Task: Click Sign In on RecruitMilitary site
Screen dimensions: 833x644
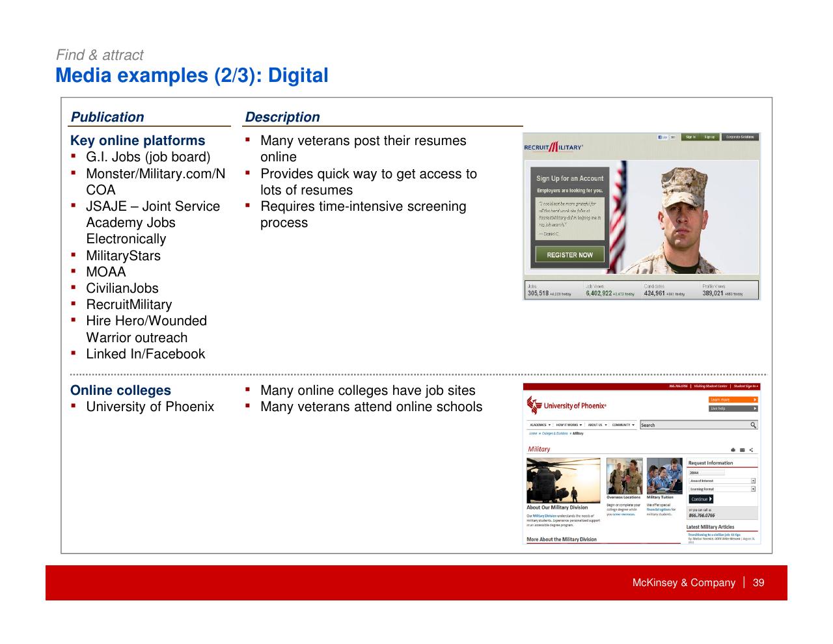Action: point(690,137)
